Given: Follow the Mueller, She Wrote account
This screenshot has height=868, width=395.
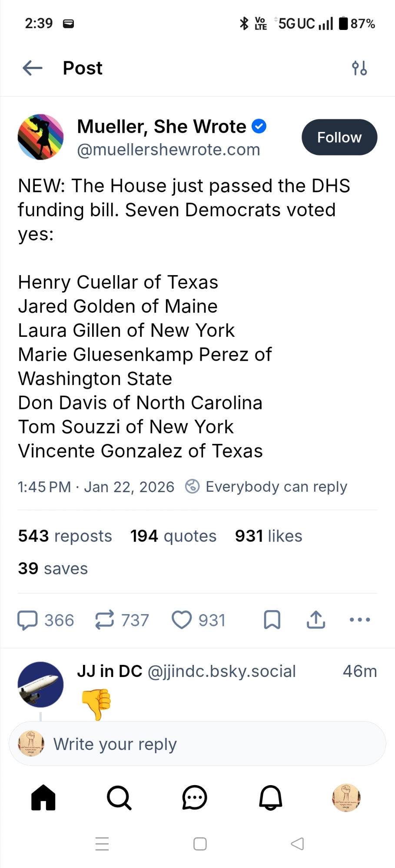Looking at the screenshot, I should click(339, 137).
